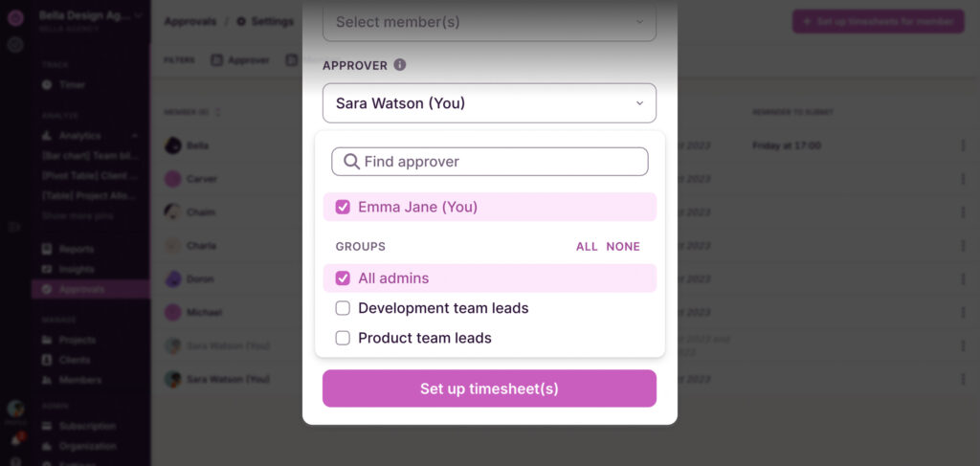Viewport: 980px width, 466px height.
Task: Click the Reports icon in the sidebar
Action: (47, 249)
